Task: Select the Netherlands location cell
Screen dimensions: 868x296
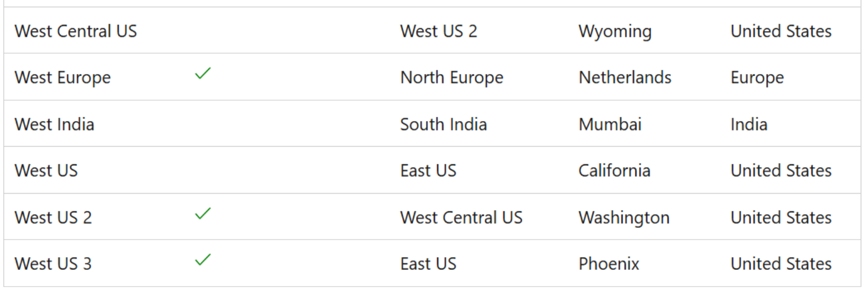Action: click(x=625, y=77)
